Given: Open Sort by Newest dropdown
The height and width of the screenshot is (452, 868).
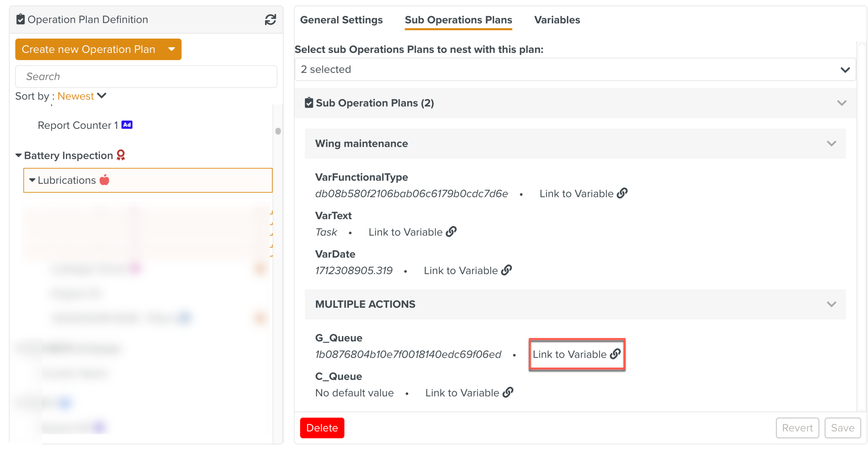Looking at the screenshot, I should 82,96.
